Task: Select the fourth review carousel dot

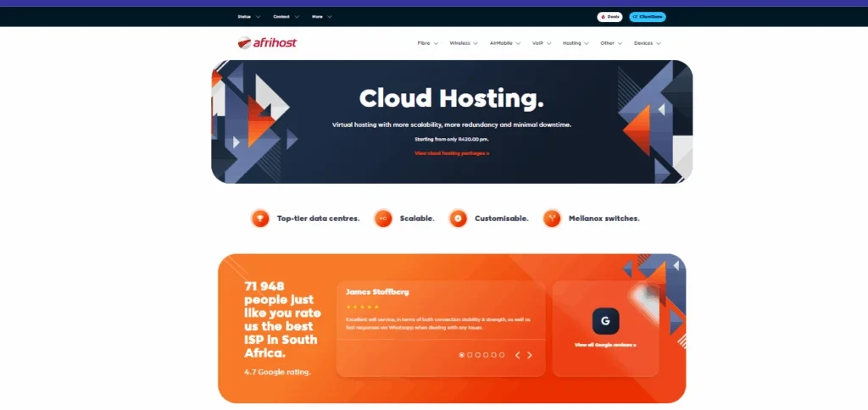Action: point(486,355)
